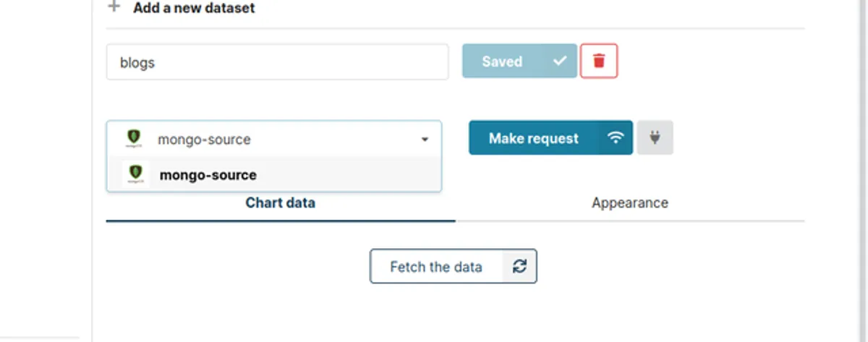Focus the blogs dataset name field

pyautogui.click(x=277, y=63)
